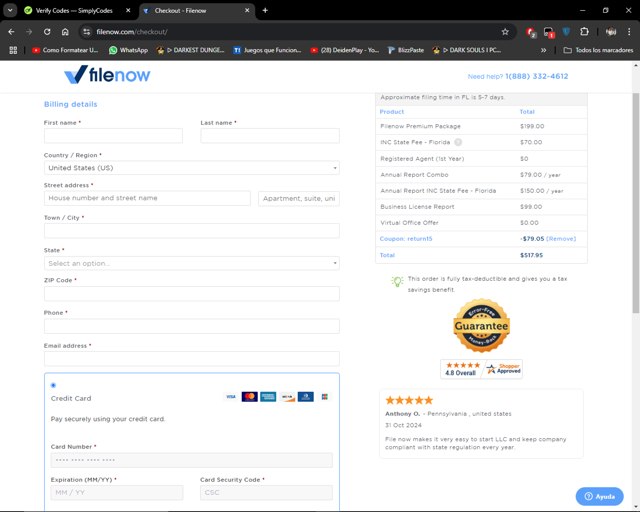Click the Filenow Premium Package row
The image size is (640, 512).
[481, 126]
